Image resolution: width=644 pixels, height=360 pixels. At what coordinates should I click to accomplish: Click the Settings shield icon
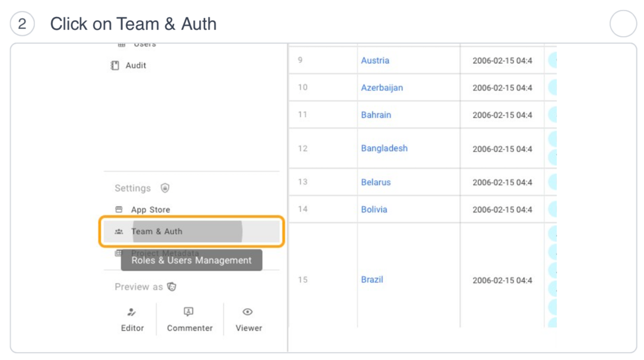click(165, 188)
